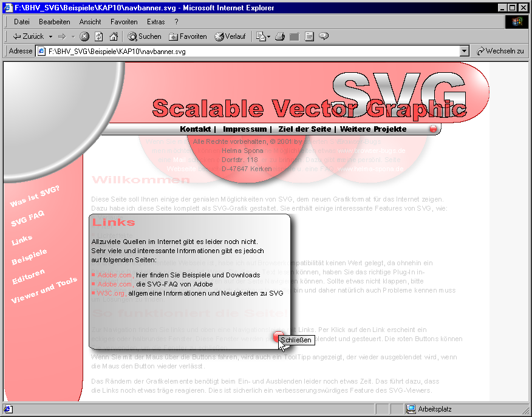
Task: Click the Mail toolbar icon
Action: click(261, 36)
